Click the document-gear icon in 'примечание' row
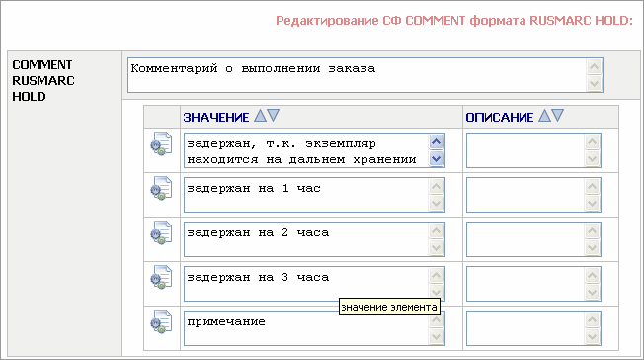The image size is (644, 360). tap(161, 321)
